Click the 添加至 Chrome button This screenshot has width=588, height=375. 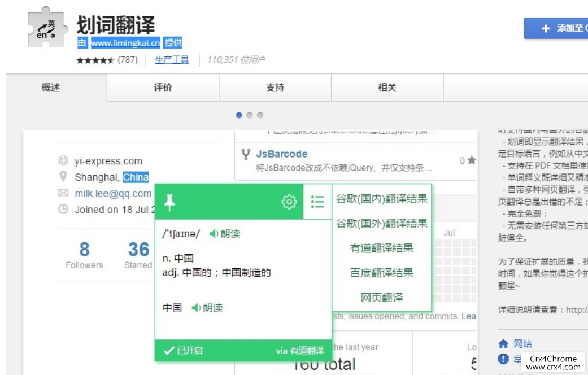[x=556, y=28]
